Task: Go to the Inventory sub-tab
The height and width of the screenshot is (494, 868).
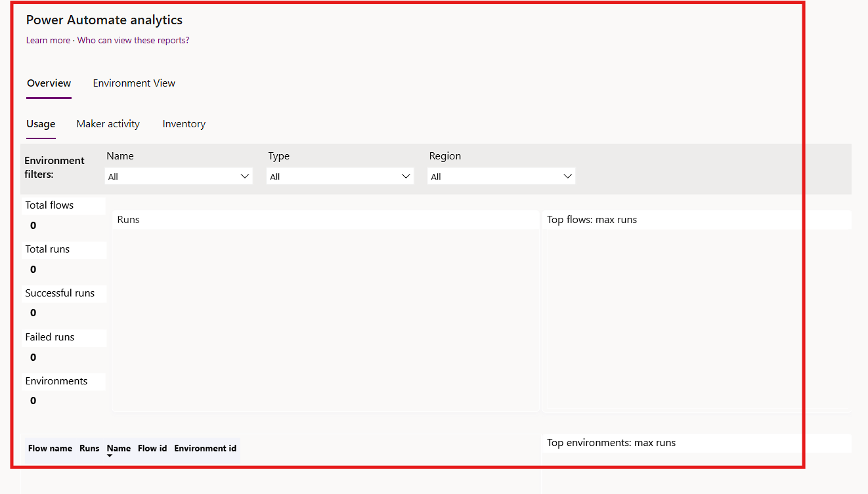Action: pyautogui.click(x=184, y=124)
